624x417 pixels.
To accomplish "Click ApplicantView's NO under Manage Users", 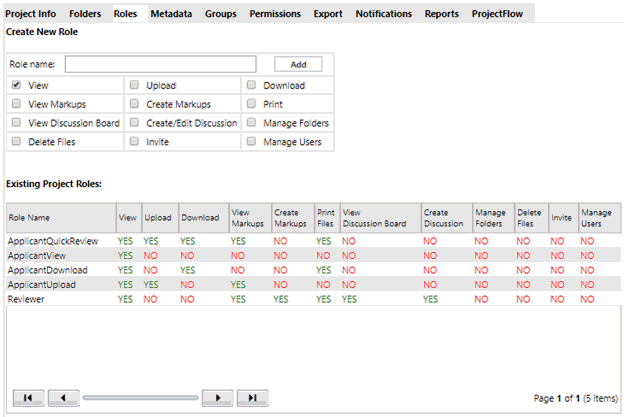I will click(587, 255).
